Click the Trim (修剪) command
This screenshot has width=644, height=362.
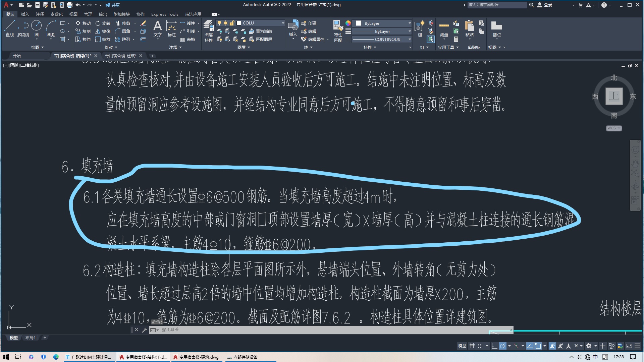tap(123, 23)
